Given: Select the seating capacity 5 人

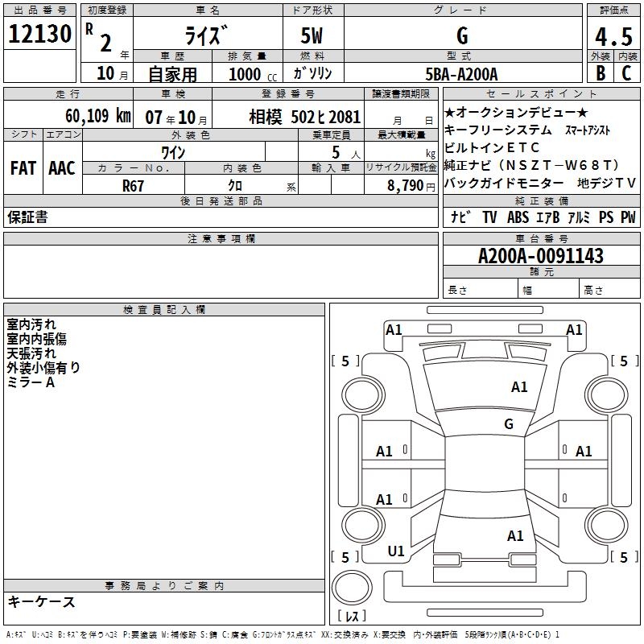Looking at the screenshot, I should click(x=346, y=153).
